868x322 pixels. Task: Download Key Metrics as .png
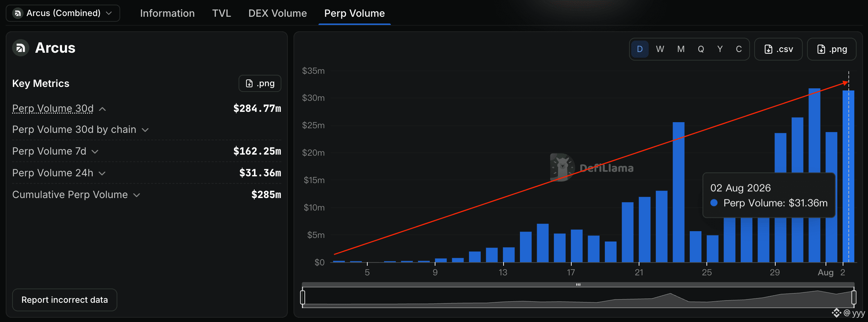[260, 83]
